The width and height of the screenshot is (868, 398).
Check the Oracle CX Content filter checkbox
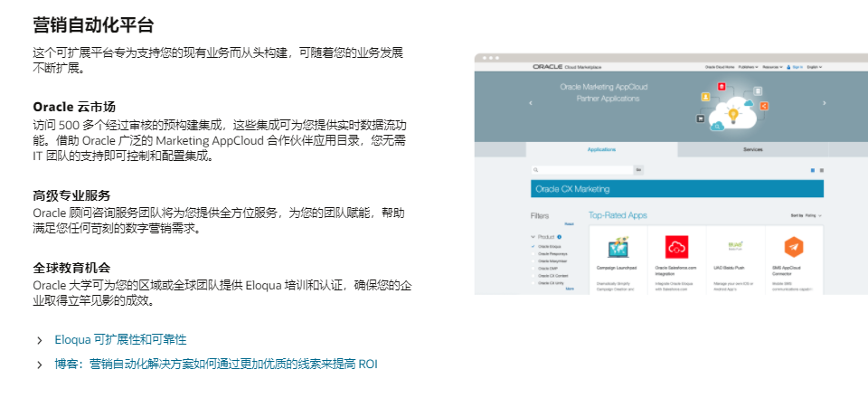[533, 275]
